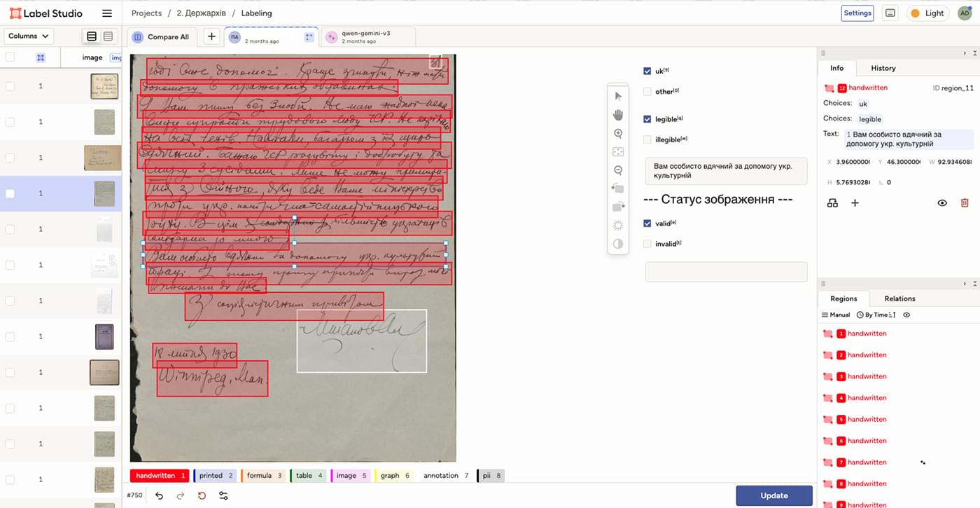Switch task list to grid view icon
980x508 pixels.
(108, 36)
